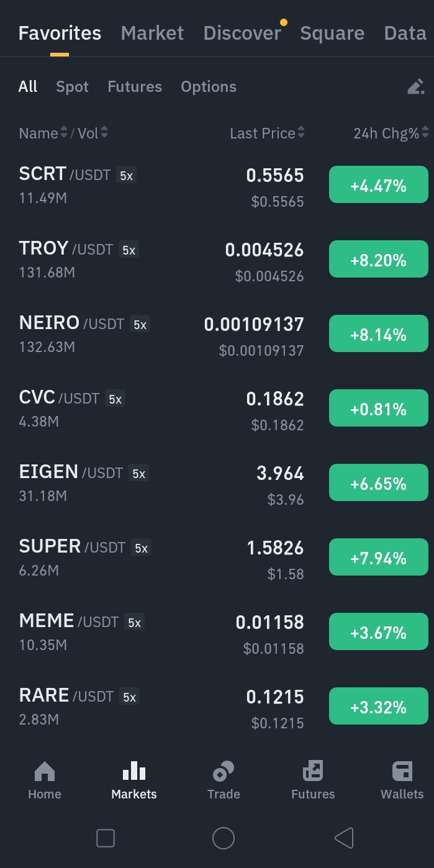Sort by Last Price column
Viewport: 434px width, 868px height.
(x=267, y=133)
